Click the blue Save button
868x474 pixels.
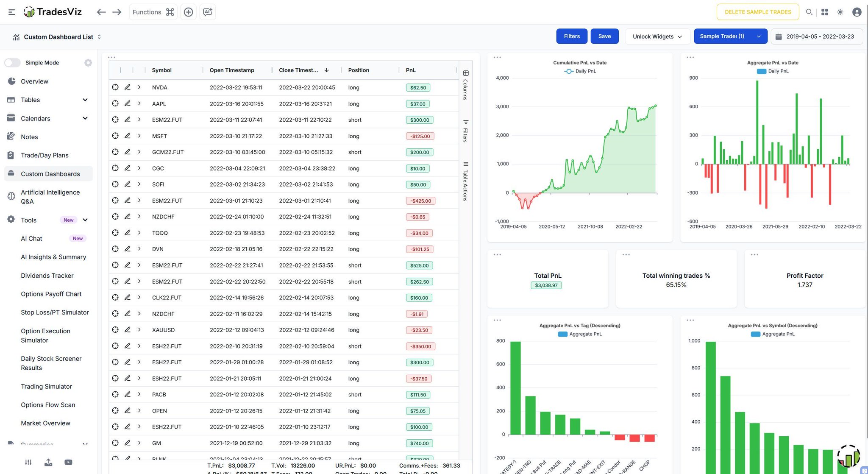tap(604, 36)
